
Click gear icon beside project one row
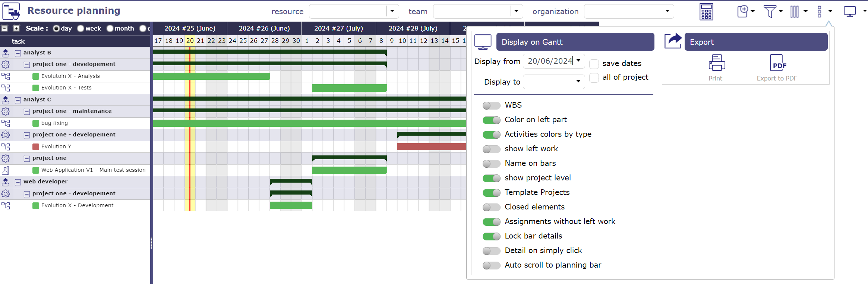pyautogui.click(x=6, y=158)
